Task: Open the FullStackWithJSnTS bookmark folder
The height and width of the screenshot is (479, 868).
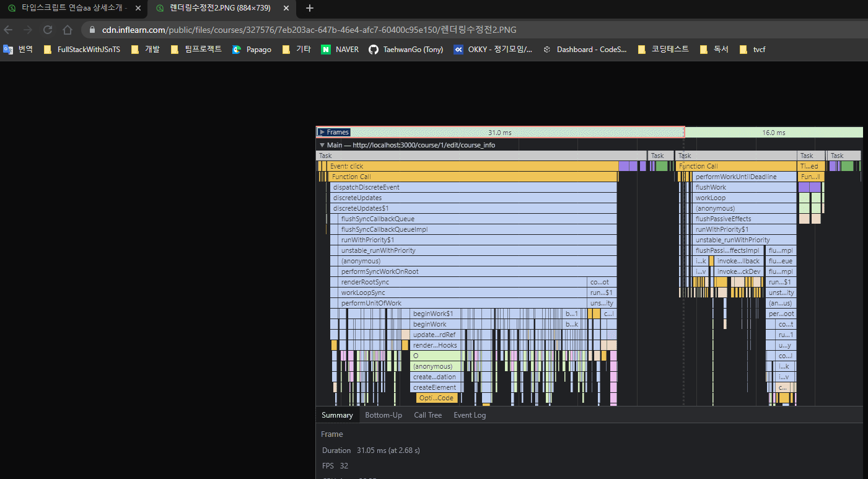Action: pos(82,50)
